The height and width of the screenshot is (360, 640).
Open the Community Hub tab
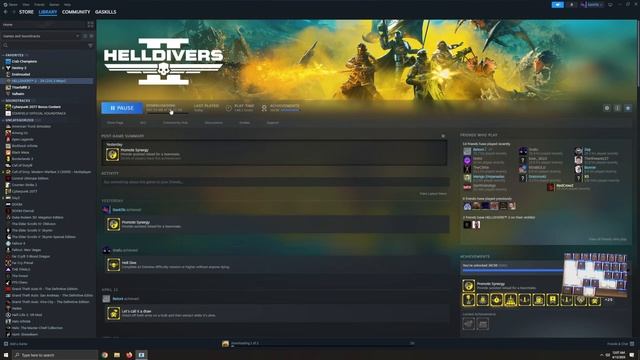tap(175, 123)
